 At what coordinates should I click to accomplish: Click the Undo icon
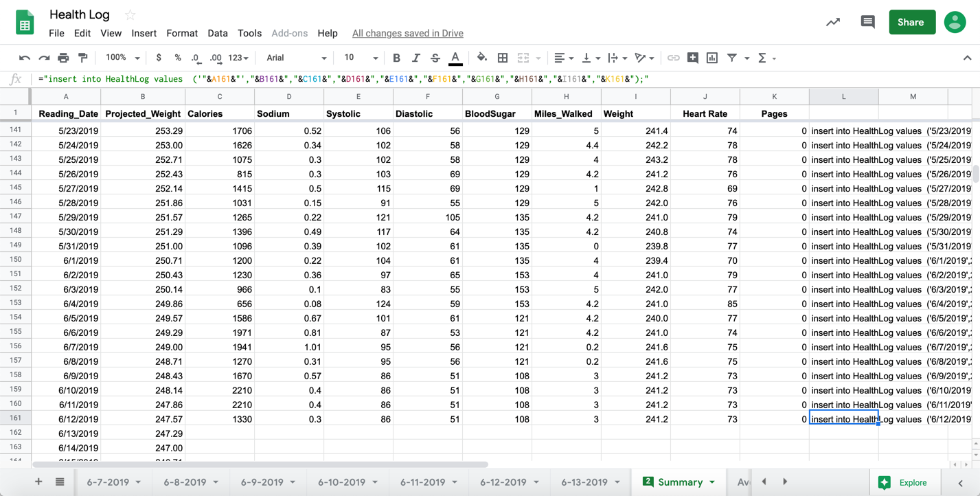[x=25, y=58]
